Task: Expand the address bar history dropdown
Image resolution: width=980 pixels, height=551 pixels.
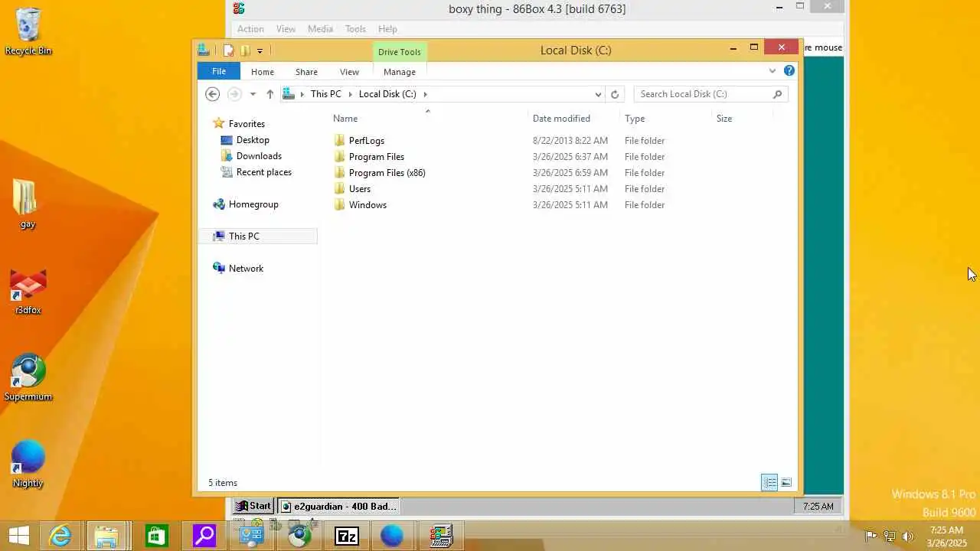Action: [x=598, y=94]
